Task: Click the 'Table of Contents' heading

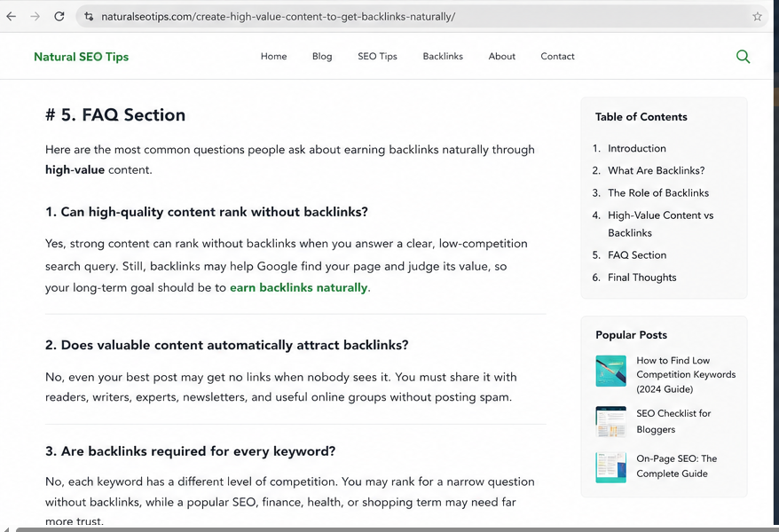Action: pyautogui.click(x=641, y=117)
